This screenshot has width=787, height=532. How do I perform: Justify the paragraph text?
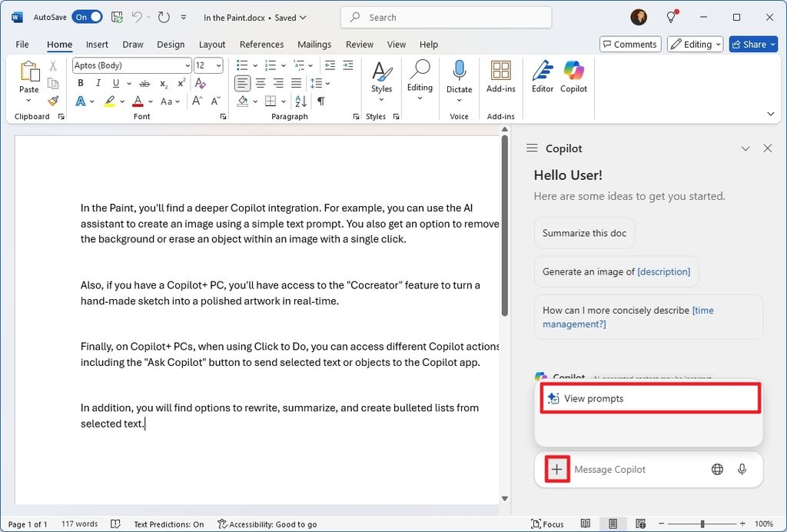click(x=297, y=83)
